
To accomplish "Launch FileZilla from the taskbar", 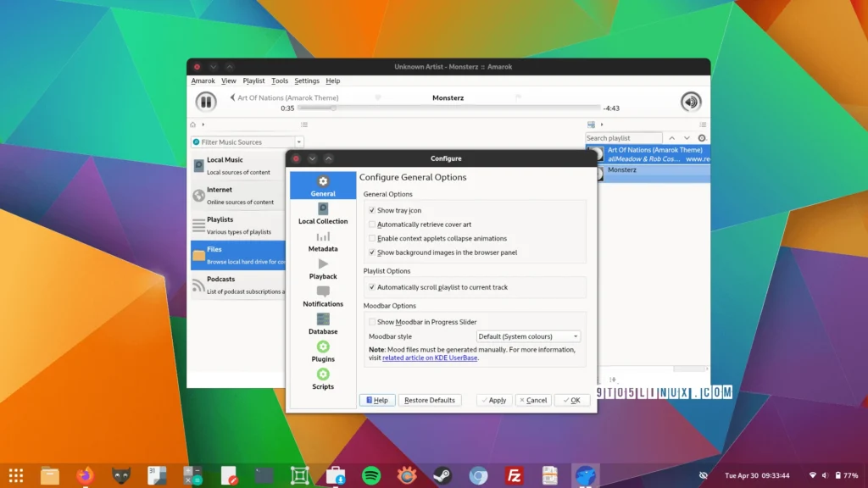I will tap(515, 475).
